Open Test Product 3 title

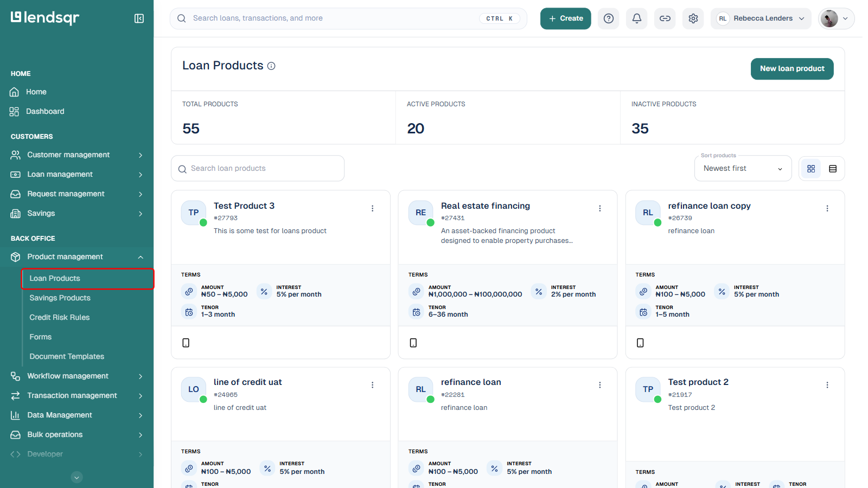point(244,206)
